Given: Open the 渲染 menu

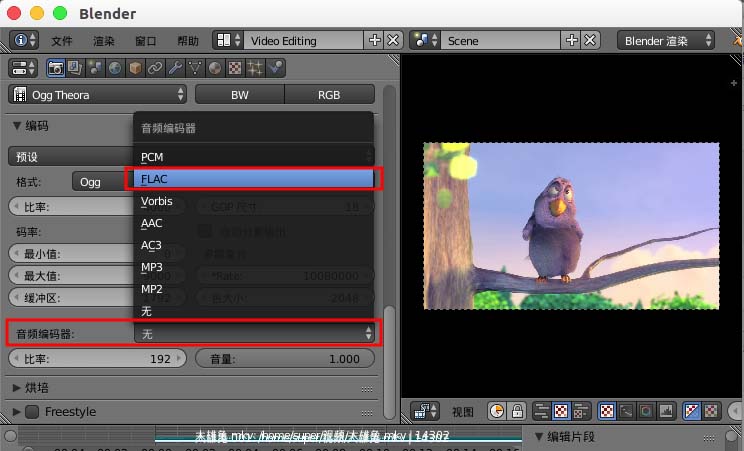Looking at the screenshot, I should tap(103, 41).
